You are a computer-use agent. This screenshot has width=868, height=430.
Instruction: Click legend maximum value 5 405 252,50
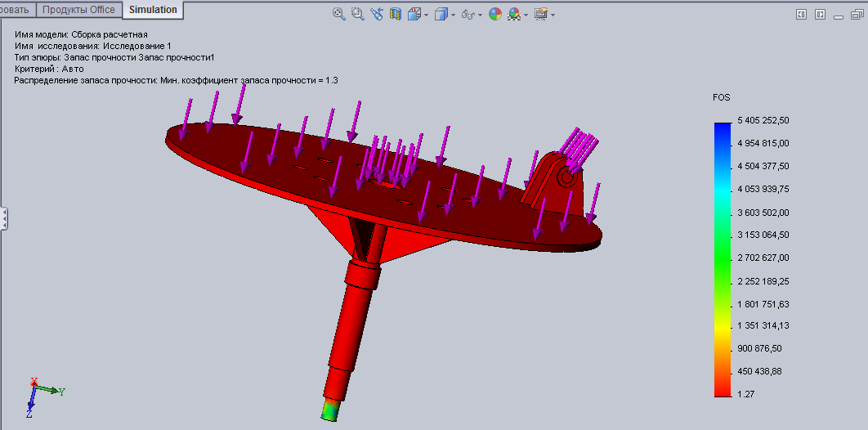(x=763, y=121)
